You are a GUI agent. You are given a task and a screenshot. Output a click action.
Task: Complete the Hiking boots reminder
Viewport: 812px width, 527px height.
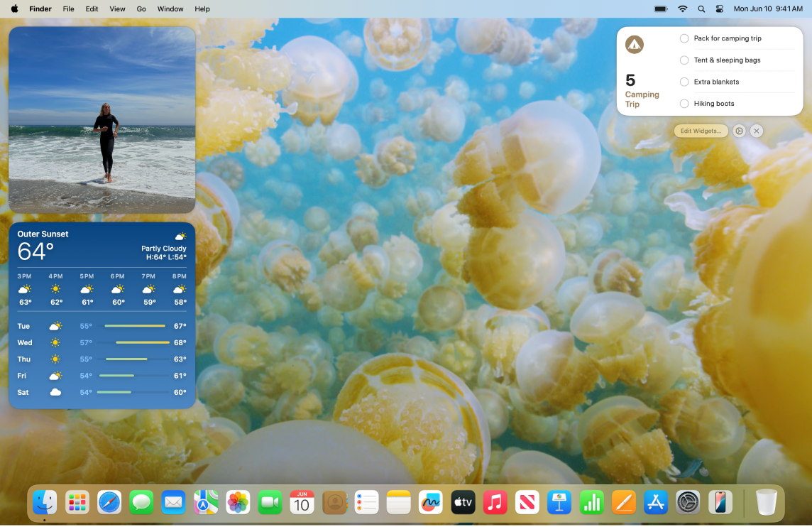coord(684,104)
